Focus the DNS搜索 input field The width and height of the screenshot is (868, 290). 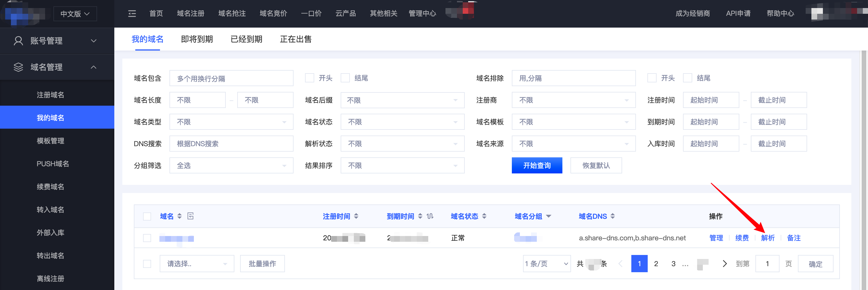(x=231, y=144)
